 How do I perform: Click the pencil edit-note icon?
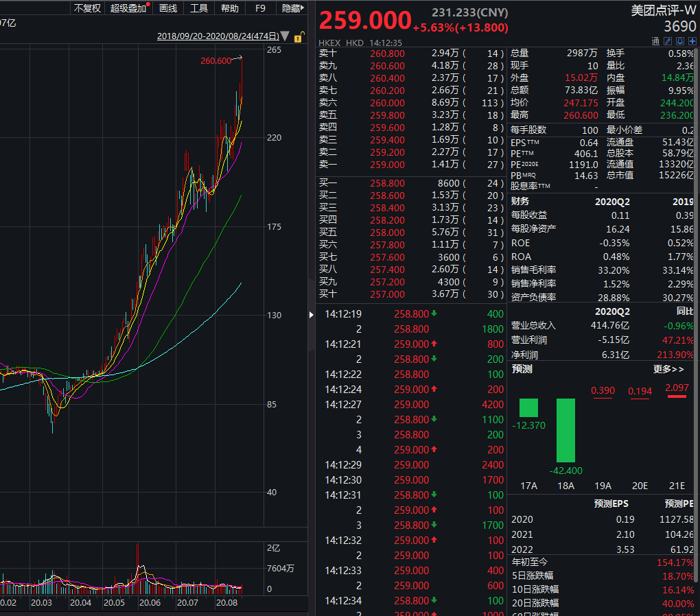click(668, 41)
